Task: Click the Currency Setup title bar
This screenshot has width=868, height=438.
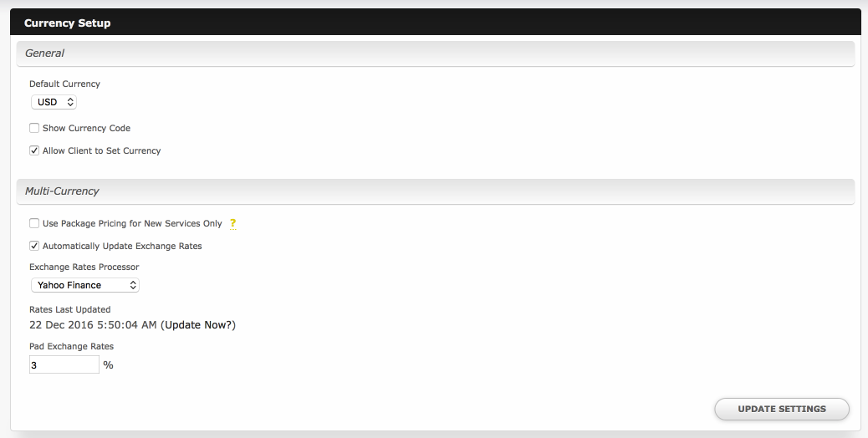Action: 436,23
